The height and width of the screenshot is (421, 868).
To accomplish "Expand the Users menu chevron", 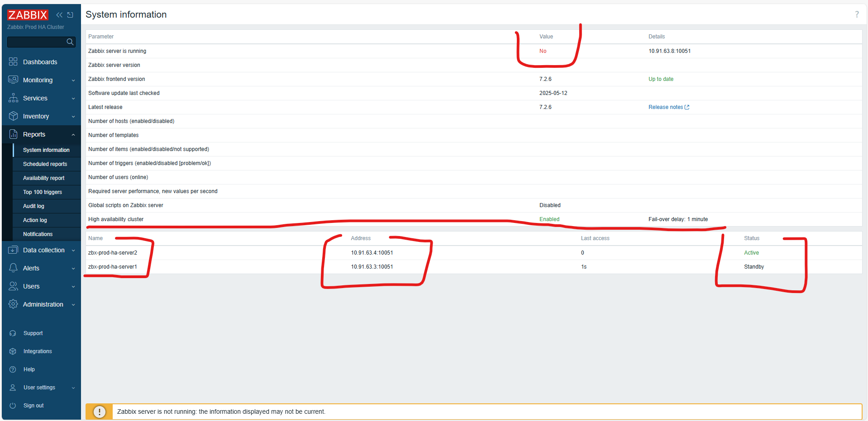I will coord(73,287).
